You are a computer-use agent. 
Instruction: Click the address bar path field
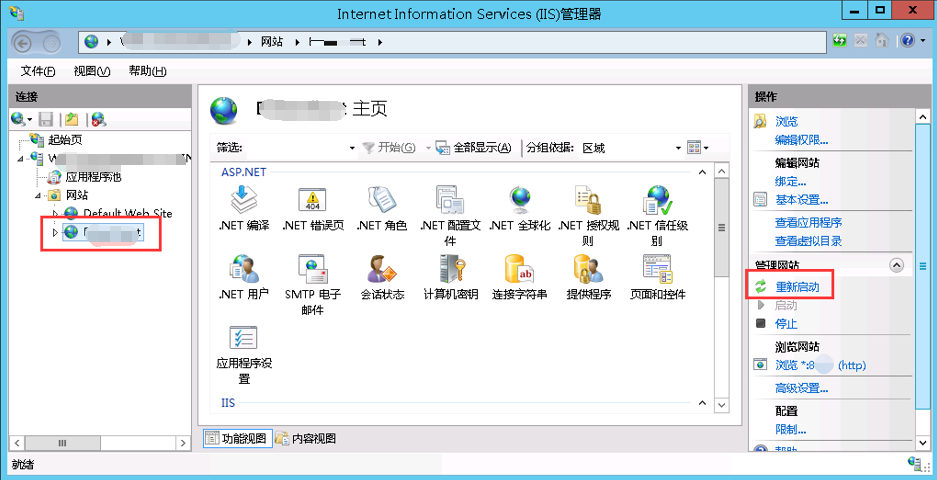click(x=453, y=42)
